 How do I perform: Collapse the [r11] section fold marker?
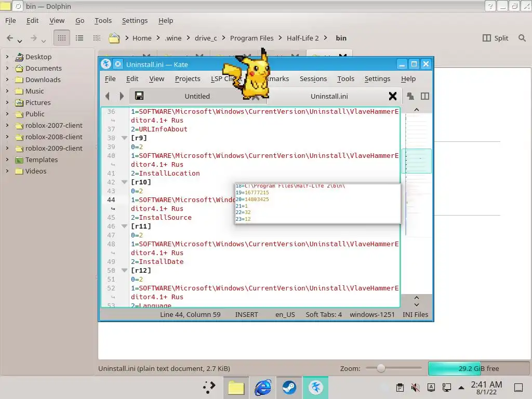click(x=124, y=226)
